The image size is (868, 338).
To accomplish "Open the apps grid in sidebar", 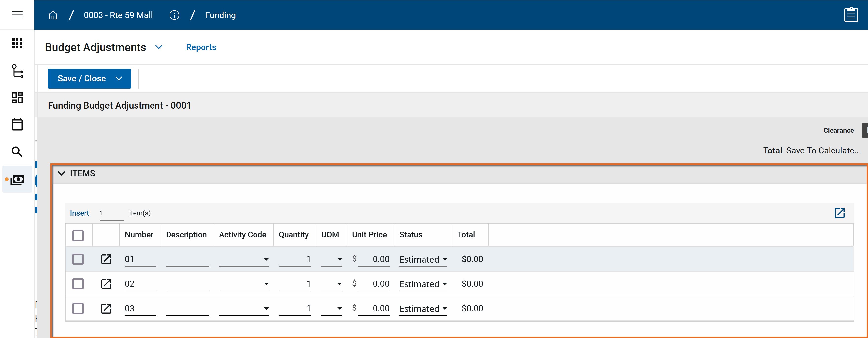I will pyautogui.click(x=17, y=43).
